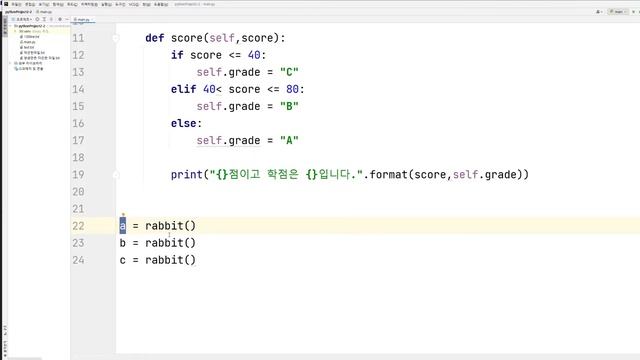Open the user account icon in top toolbar
This screenshot has height=360, width=640.
(598, 12)
